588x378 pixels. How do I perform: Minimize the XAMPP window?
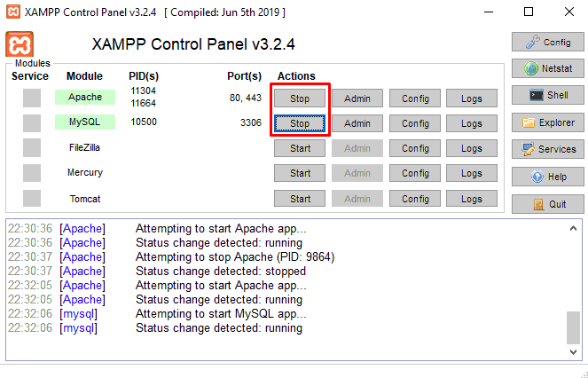(x=489, y=12)
